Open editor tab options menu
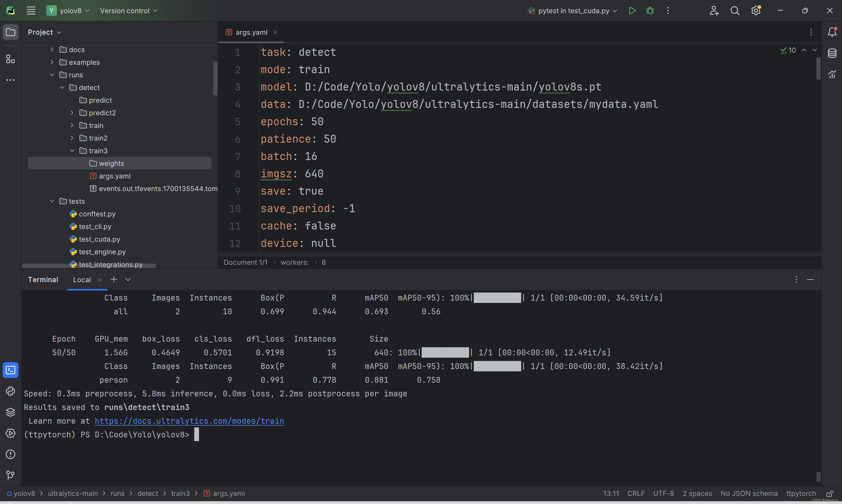The width and height of the screenshot is (842, 504). click(811, 32)
